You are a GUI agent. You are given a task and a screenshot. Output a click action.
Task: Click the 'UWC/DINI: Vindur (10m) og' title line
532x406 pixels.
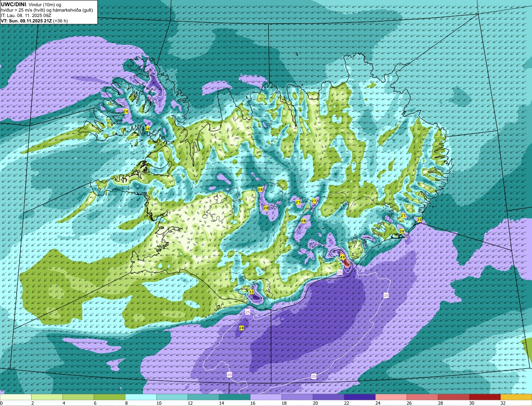tap(31, 4)
